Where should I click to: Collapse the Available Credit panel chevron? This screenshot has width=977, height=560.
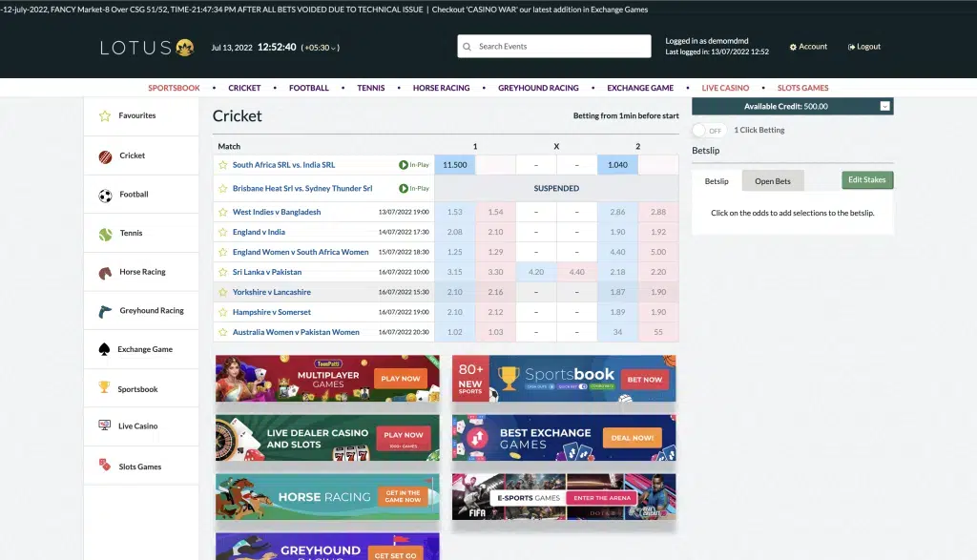883,107
